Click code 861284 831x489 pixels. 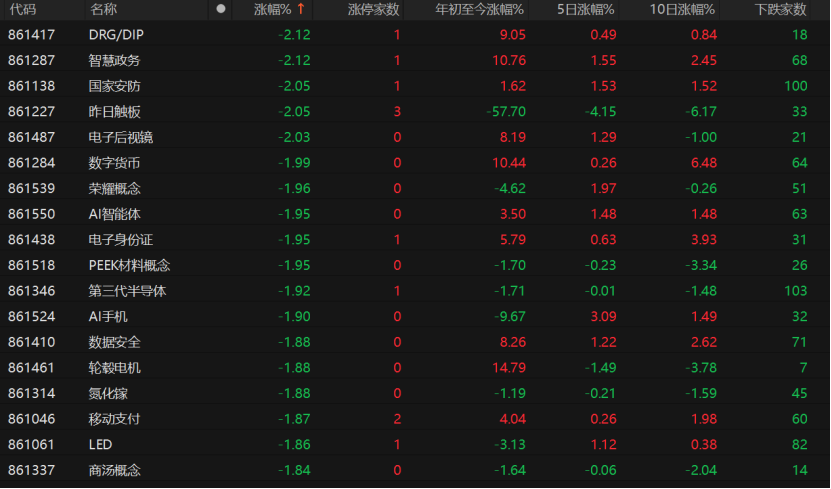click(31, 163)
